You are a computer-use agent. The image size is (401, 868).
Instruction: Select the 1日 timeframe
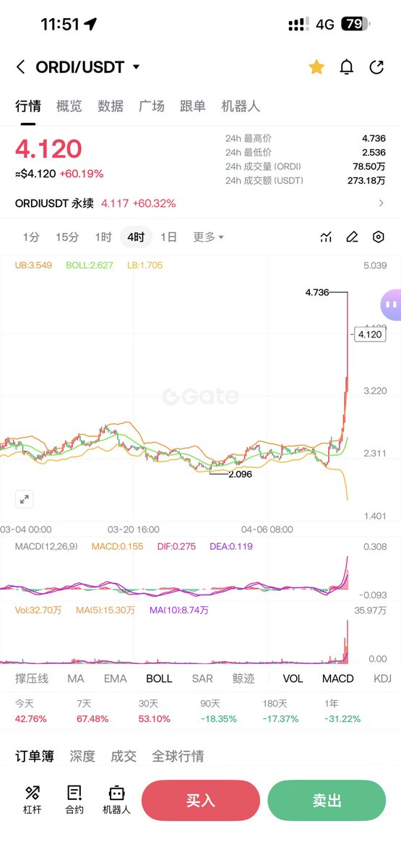point(168,237)
